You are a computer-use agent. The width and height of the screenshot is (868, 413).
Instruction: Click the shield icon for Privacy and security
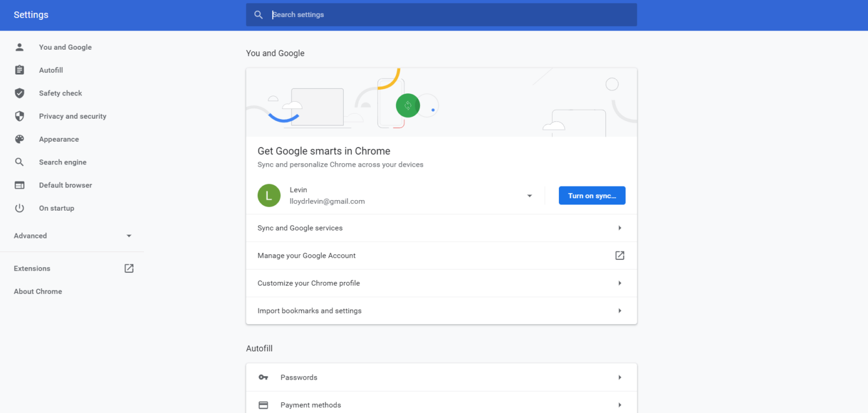pos(20,116)
